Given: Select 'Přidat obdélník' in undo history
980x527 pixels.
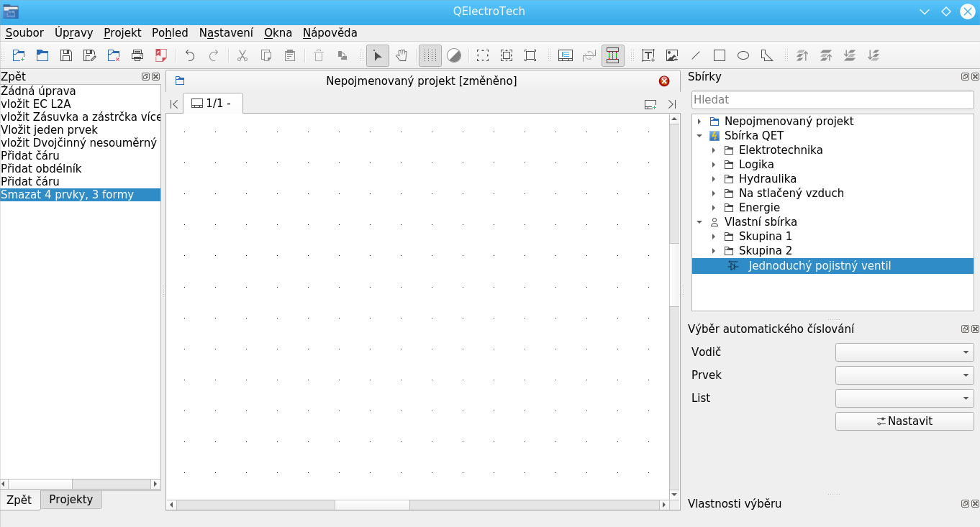Looking at the screenshot, I should pos(41,169).
